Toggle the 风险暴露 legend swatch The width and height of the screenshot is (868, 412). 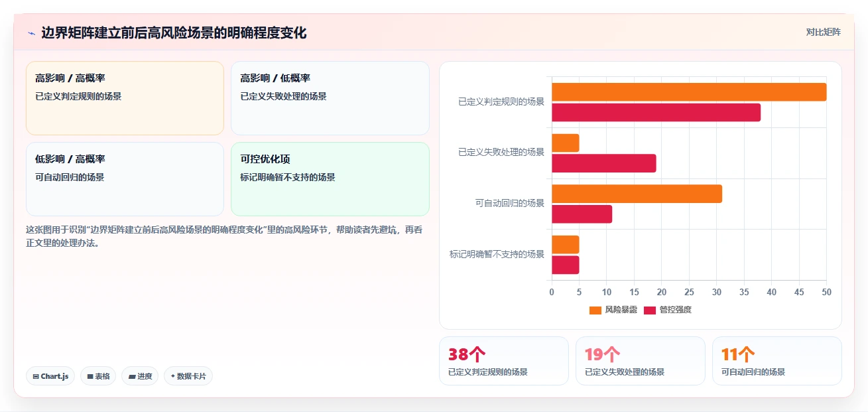[595, 310]
